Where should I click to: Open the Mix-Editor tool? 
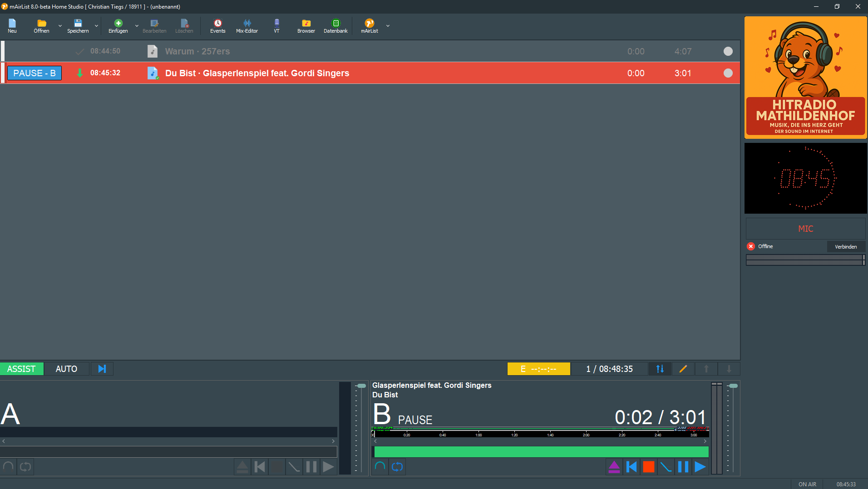(247, 26)
